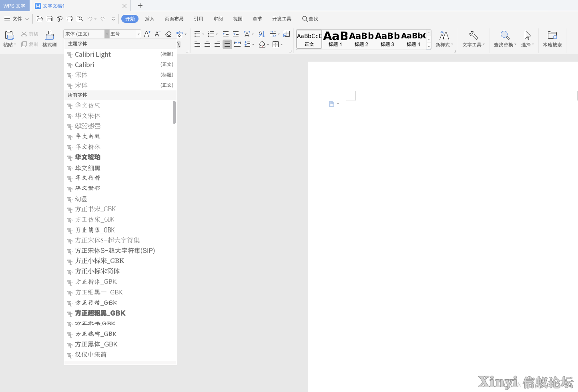
Task: Center align text
Action: 207,44
